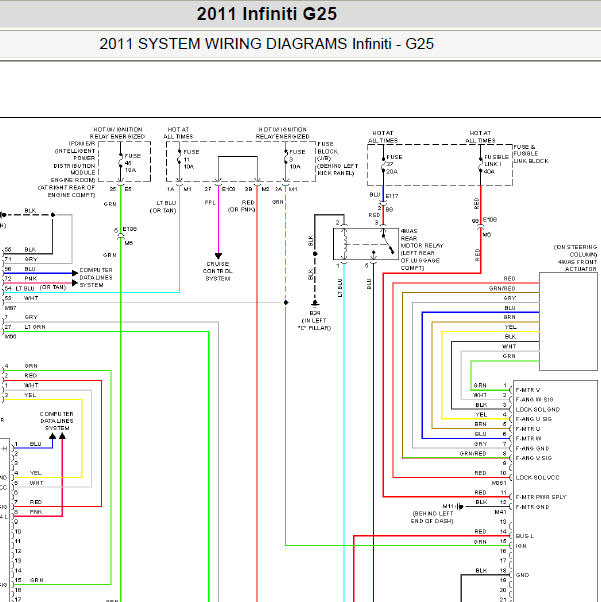Click connector label 'E106' on the green wire

point(130,229)
